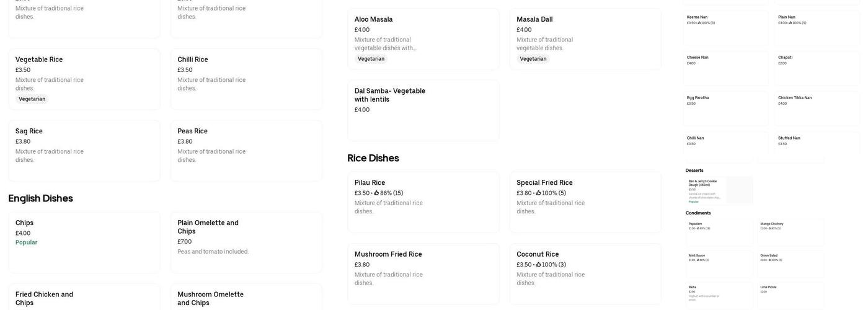The height and width of the screenshot is (310, 868).
Task: Click the Rice Dishes section heading
Action: click(x=373, y=158)
